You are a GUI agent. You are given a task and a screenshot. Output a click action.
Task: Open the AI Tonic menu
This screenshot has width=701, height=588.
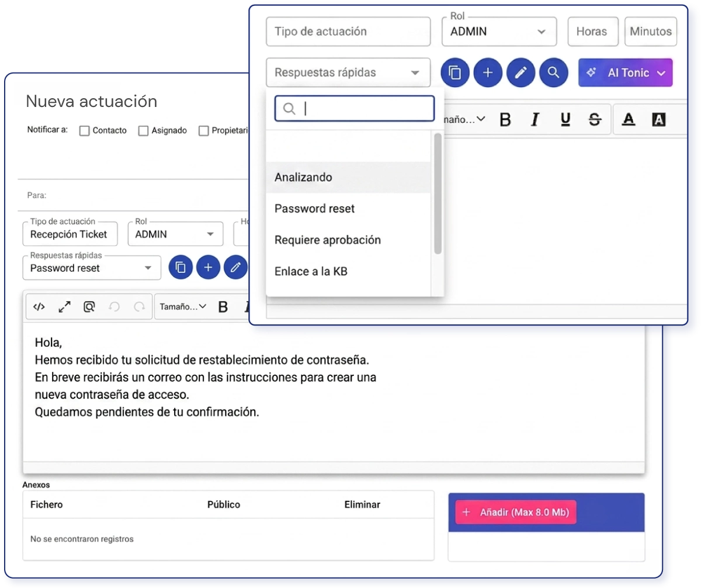(626, 73)
